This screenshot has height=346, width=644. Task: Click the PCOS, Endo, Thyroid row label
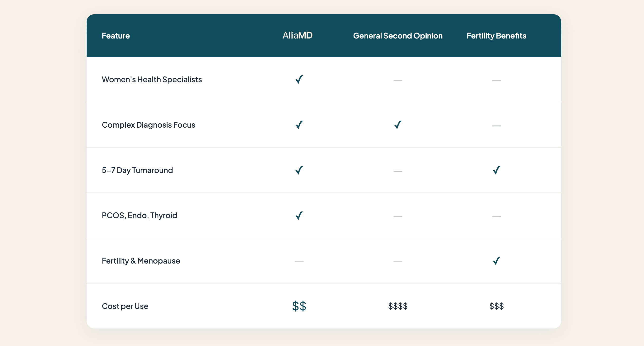[139, 216]
